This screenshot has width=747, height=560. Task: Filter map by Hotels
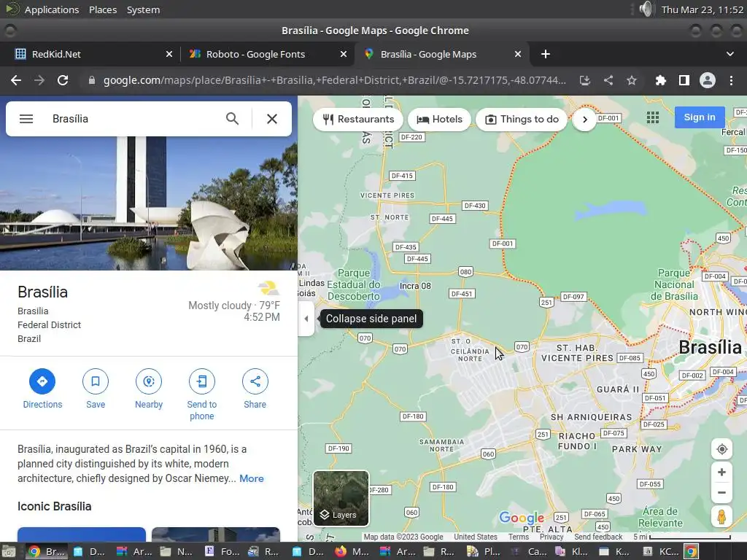point(439,119)
